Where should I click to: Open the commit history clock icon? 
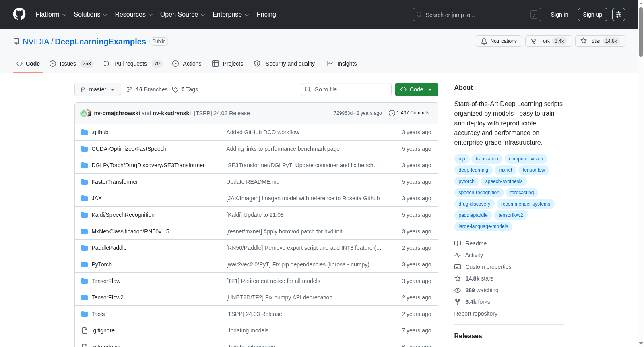(x=392, y=113)
